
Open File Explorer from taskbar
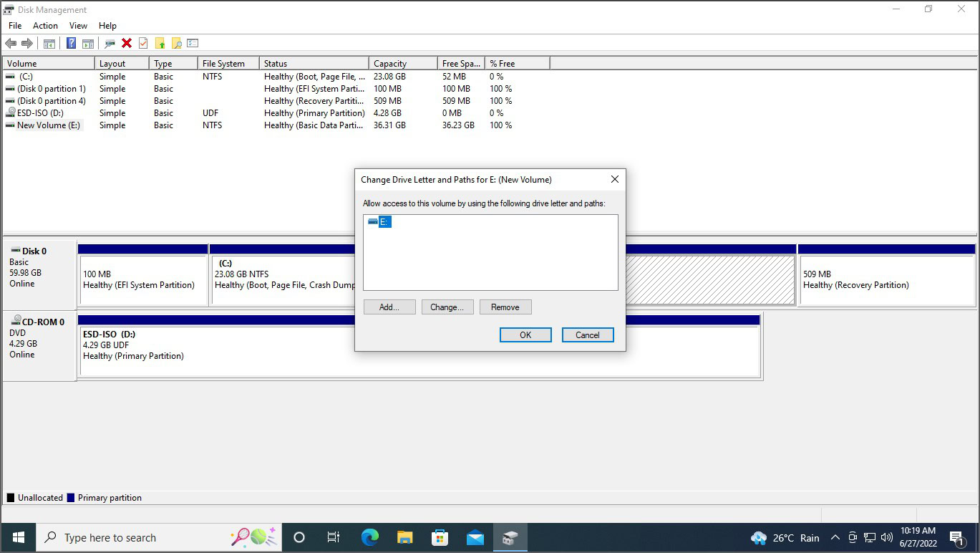pyautogui.click(x=404, y=537)
